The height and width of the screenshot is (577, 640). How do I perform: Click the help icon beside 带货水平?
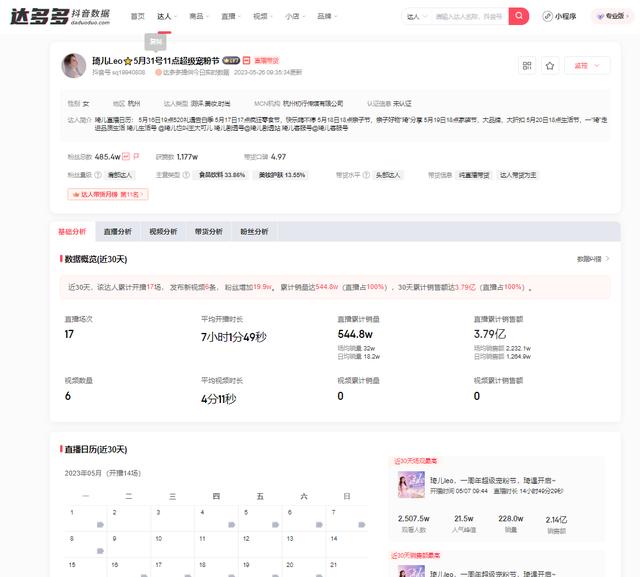tap(366, 175)
